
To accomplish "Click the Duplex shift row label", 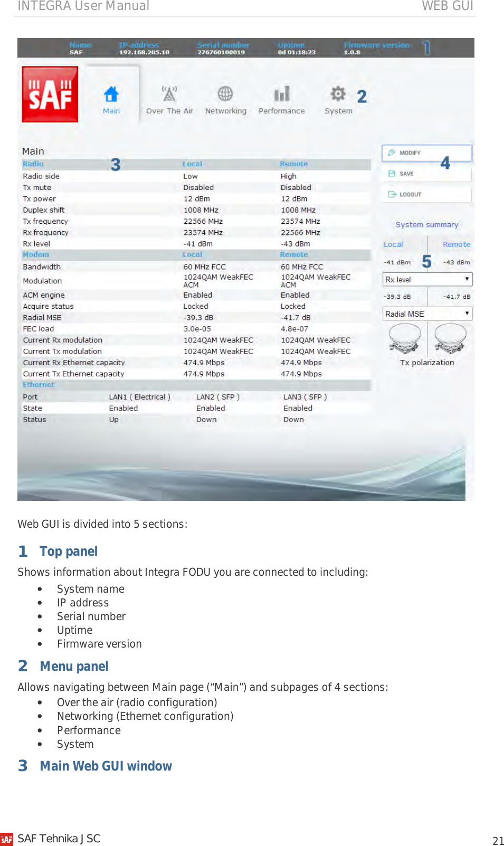I will tap(44, 210).
